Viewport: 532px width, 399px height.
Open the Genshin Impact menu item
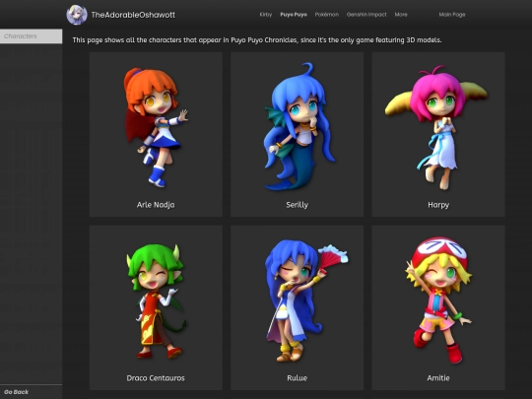pyautogui.click(x=366, y=15)
